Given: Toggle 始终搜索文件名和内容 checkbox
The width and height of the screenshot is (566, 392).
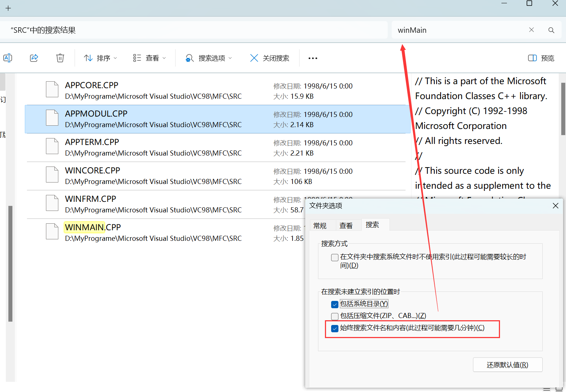Looking at the screenshot, I should pos(335,328).
